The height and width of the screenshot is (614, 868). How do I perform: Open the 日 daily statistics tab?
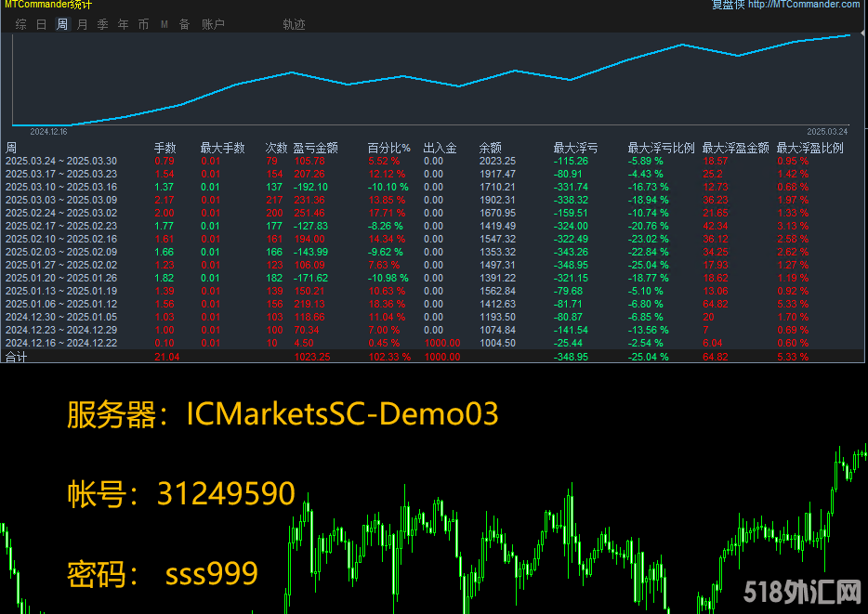point(42,24)
